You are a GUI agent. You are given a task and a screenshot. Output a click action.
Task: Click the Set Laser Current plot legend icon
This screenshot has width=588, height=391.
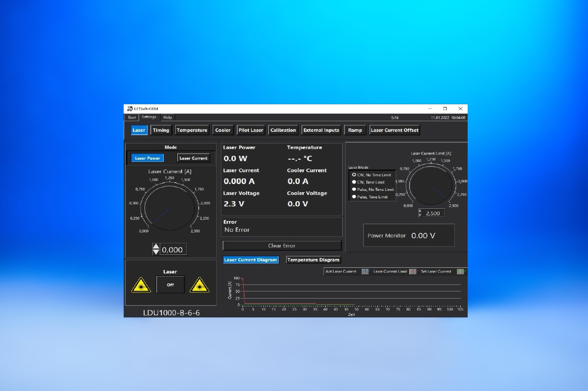pos(461,271)
